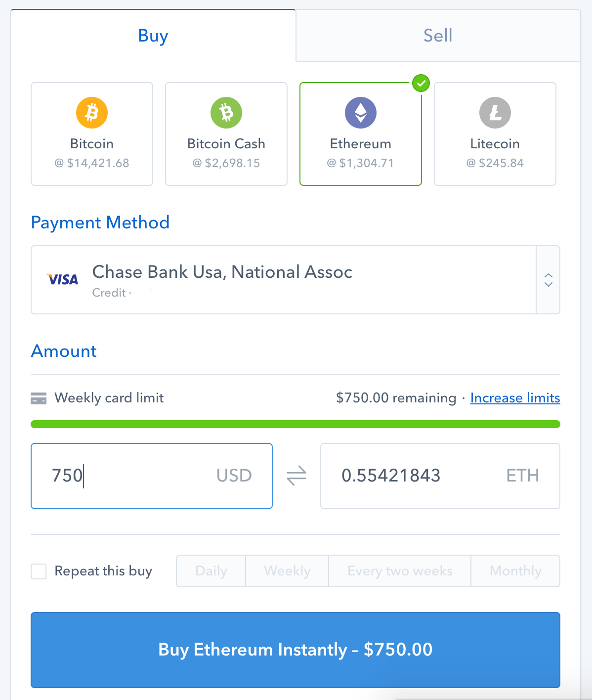Click Buy Ethereum Instantly button
This screenshot has width=592, height=700.
[x=296, y=650]
